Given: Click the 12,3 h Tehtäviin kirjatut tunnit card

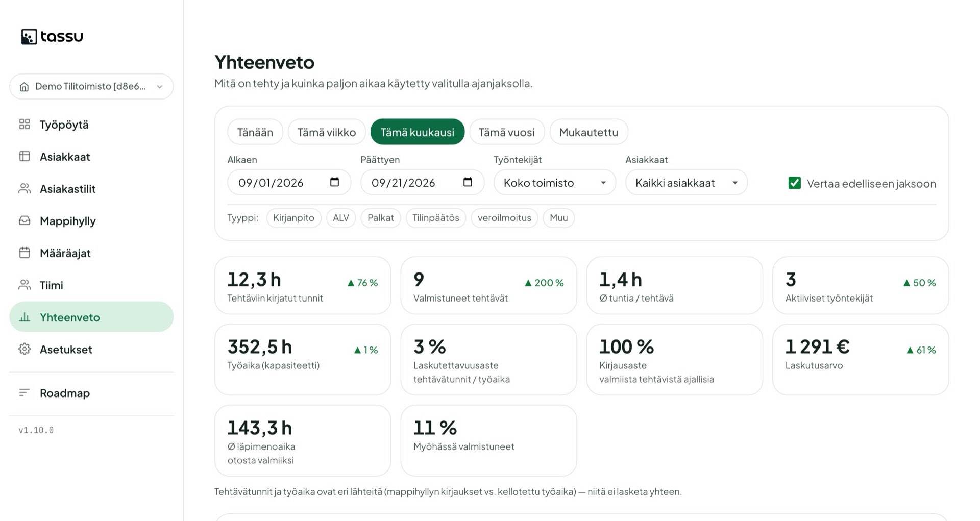Looking at the screenshot, I should coord(303,286).
